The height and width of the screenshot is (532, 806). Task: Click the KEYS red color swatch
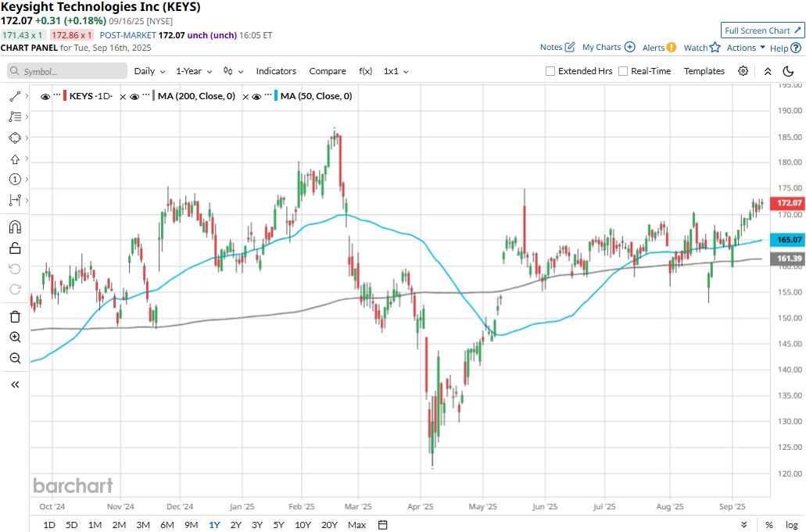(65, 96)
